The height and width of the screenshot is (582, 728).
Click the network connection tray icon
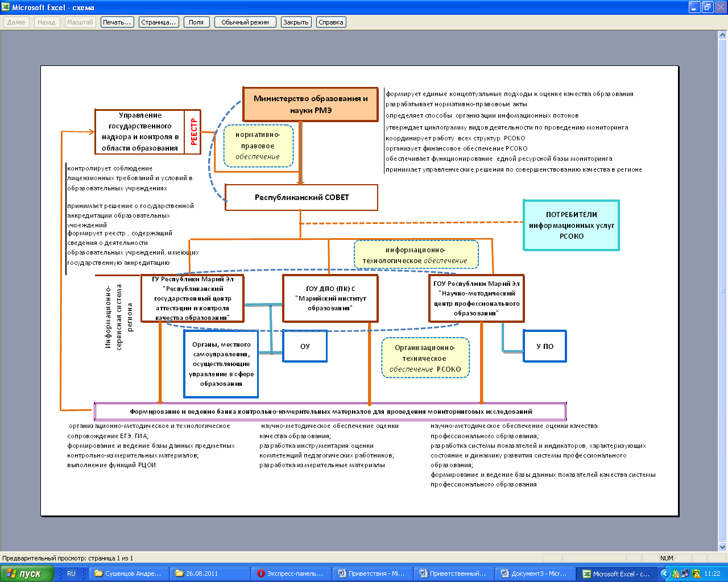click(685, 573)
